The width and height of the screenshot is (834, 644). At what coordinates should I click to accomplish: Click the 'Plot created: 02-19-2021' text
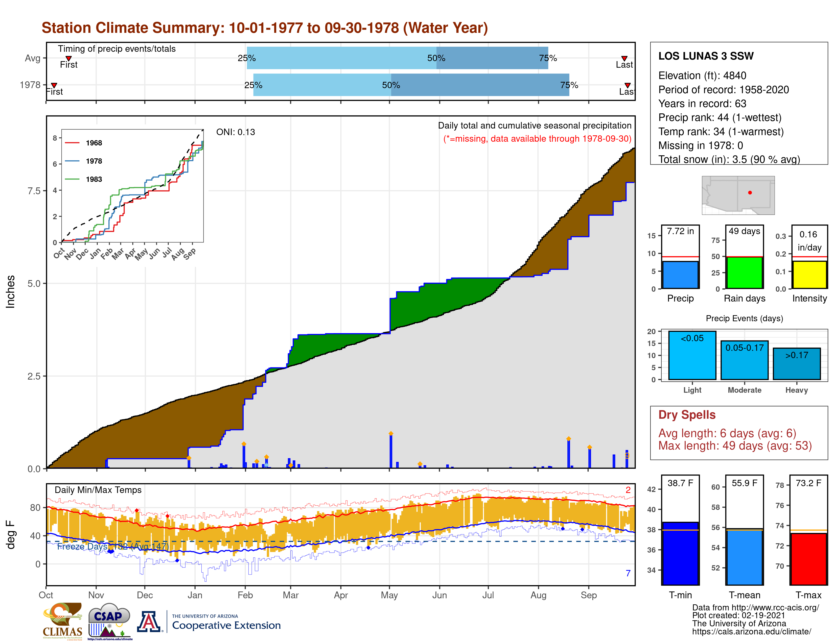click(x=738, y=615)
